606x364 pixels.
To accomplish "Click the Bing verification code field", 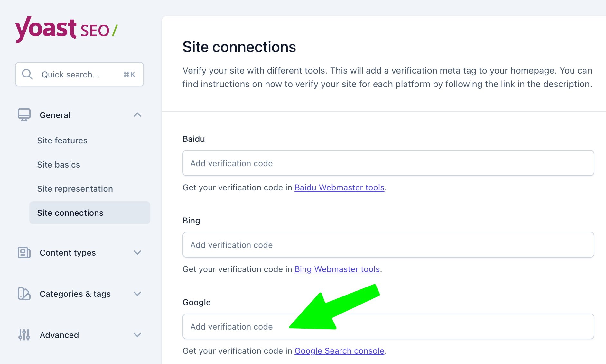I will [x=388, y=245].
